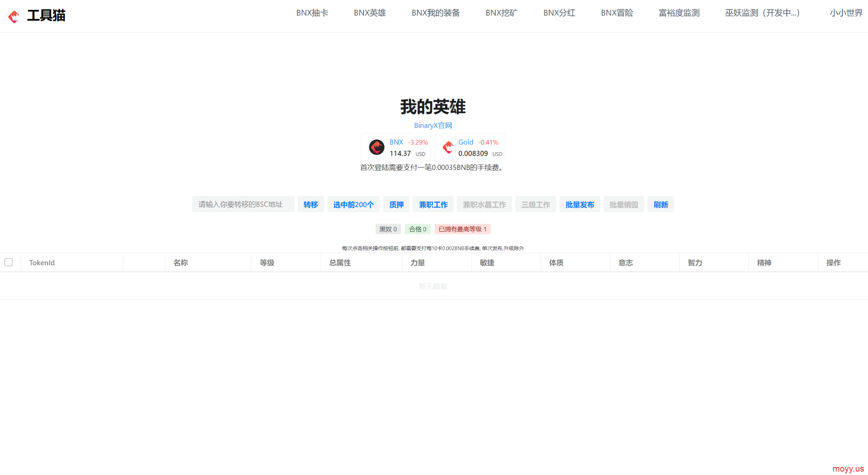Click the BNX token coin icon

376,147
